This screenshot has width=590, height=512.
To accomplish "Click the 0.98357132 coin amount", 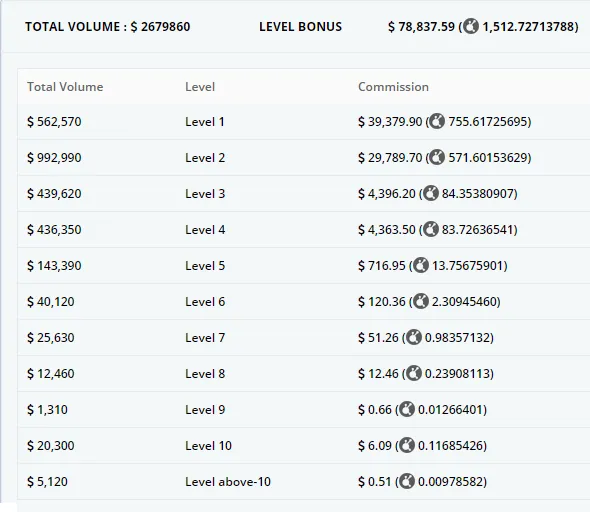I will click(458, 337).
